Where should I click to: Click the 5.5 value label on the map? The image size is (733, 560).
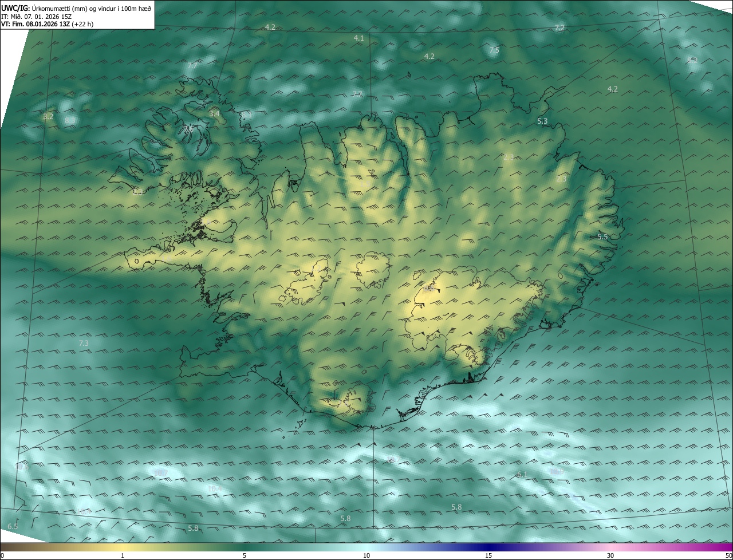pos(602,236)
